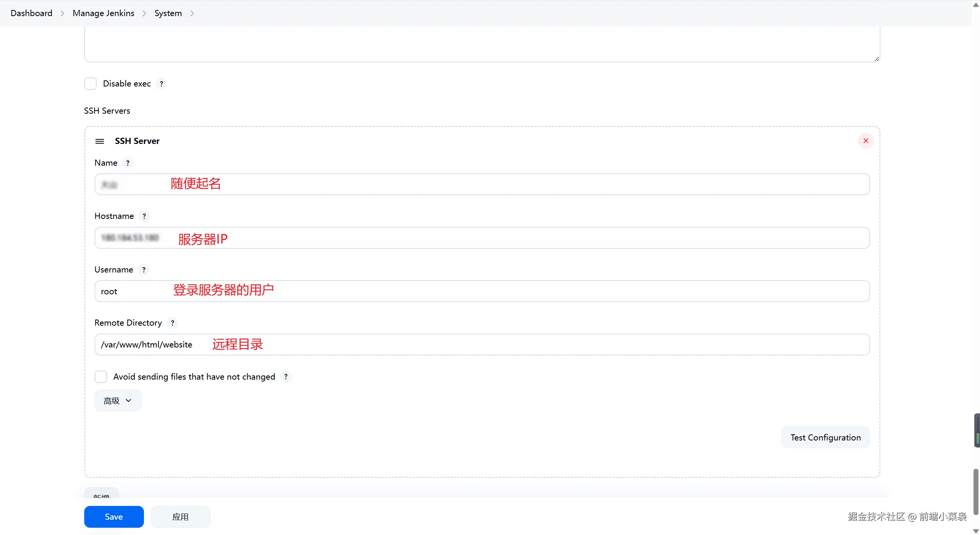Click the chevron after Dashboard breadcrumb
Viewport: 980px width, 535px height.
point(62,13)
